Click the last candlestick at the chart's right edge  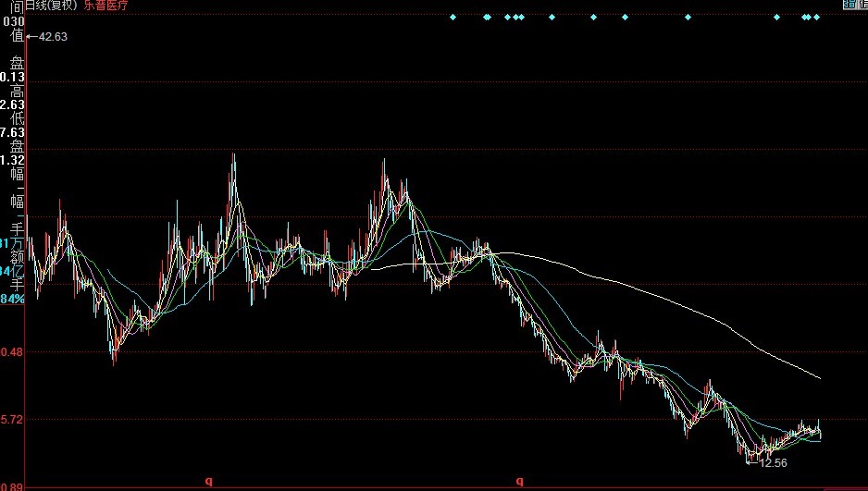tap(819, 431)
